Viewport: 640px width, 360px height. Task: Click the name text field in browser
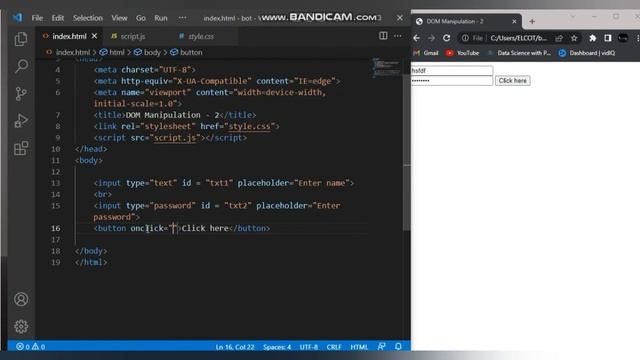(x=452, y=71)
